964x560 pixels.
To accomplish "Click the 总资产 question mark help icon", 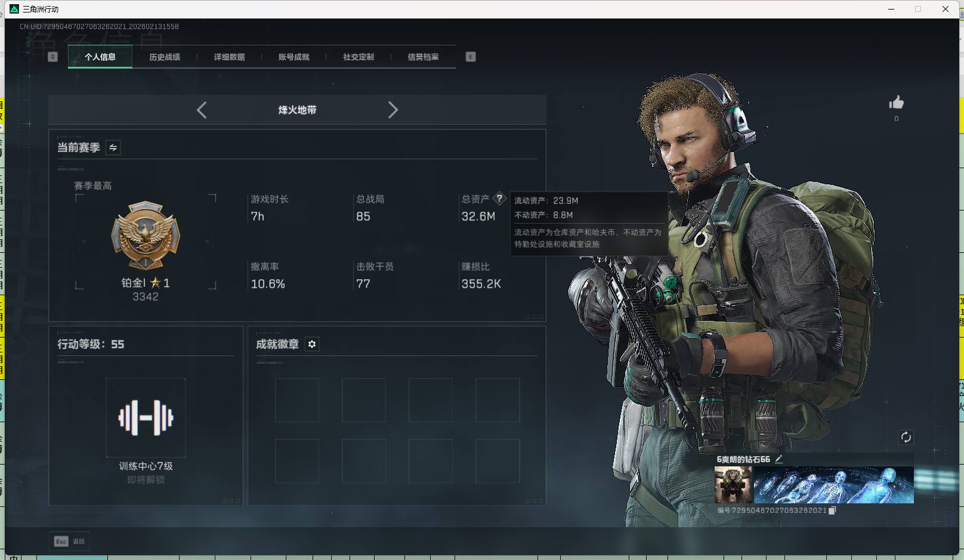I will click(x=499, y=199).
